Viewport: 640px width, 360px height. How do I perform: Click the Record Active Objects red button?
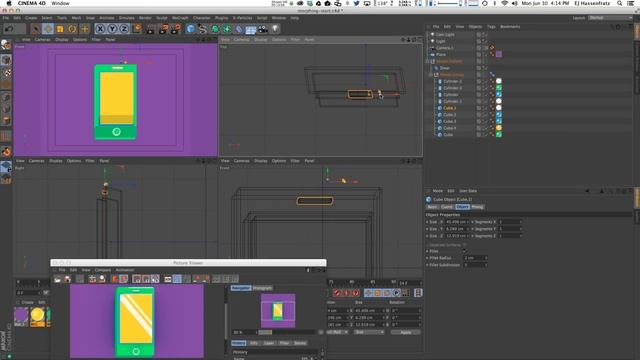(x=337, y=293)
